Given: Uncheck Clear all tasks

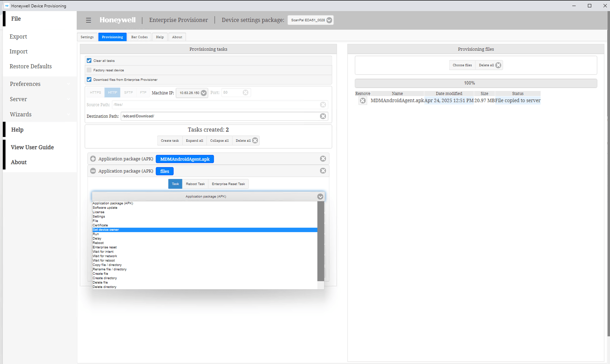Looking at the screenshot, I should pos(89,61).
